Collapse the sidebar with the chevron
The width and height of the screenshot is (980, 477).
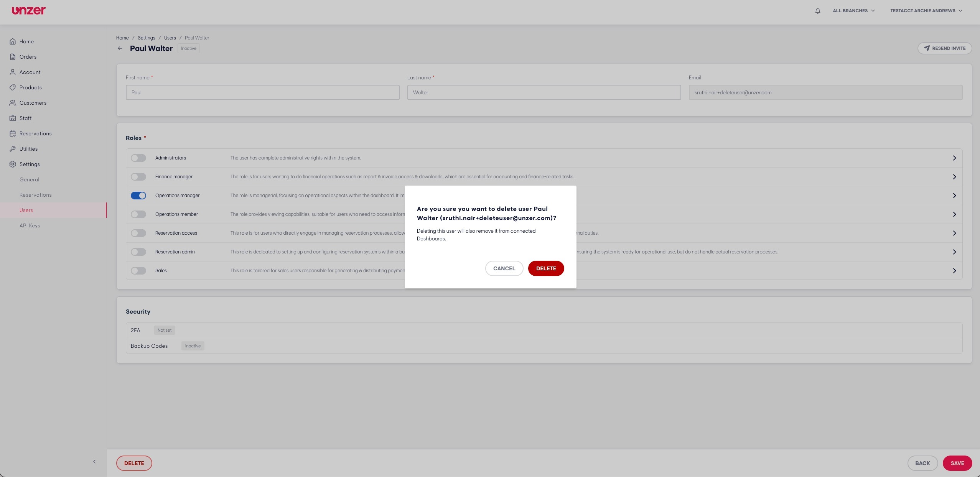pyautogui.click(x=94, y=462)
